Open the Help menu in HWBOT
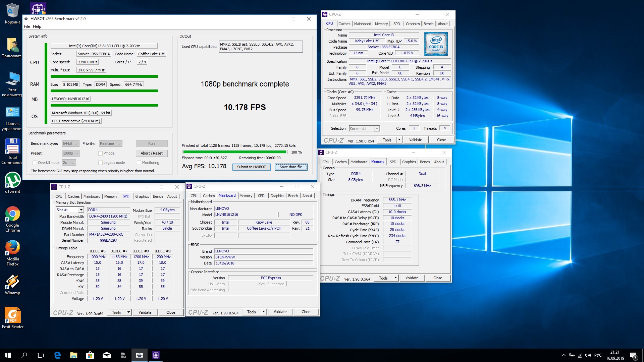The width and height of the screenshot is (644, 362). [37, 26]
